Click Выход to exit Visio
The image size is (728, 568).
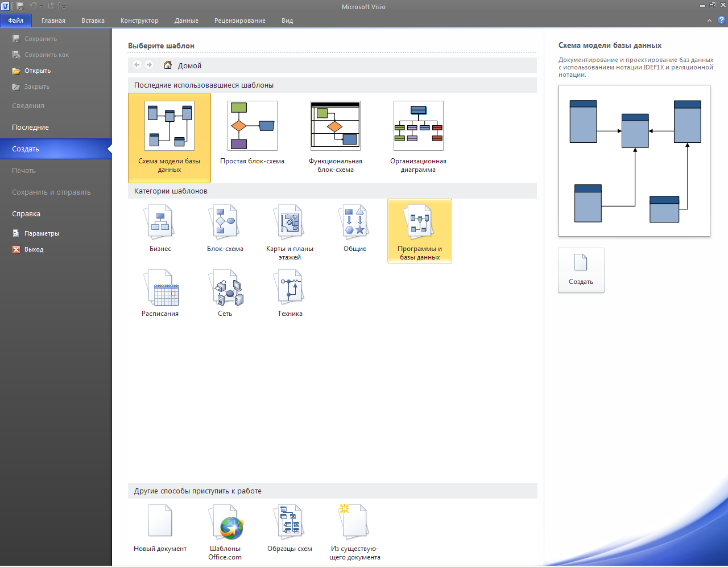click(x=28, y=249)
